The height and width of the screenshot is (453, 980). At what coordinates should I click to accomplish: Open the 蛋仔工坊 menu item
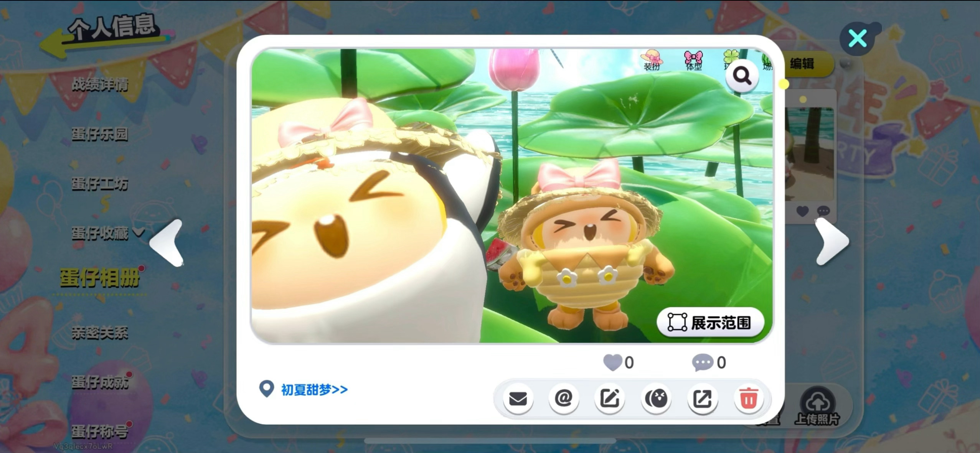point(100,184)
